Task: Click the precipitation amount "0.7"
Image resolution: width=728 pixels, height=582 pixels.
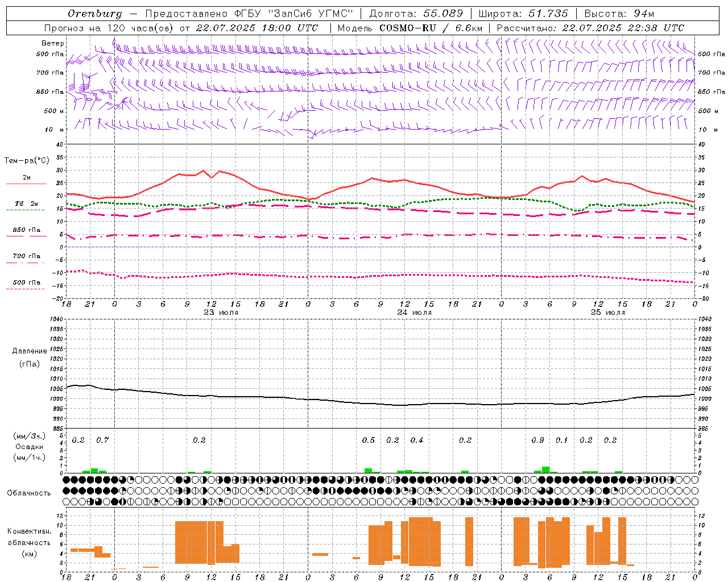Action: tap(102, 440)
